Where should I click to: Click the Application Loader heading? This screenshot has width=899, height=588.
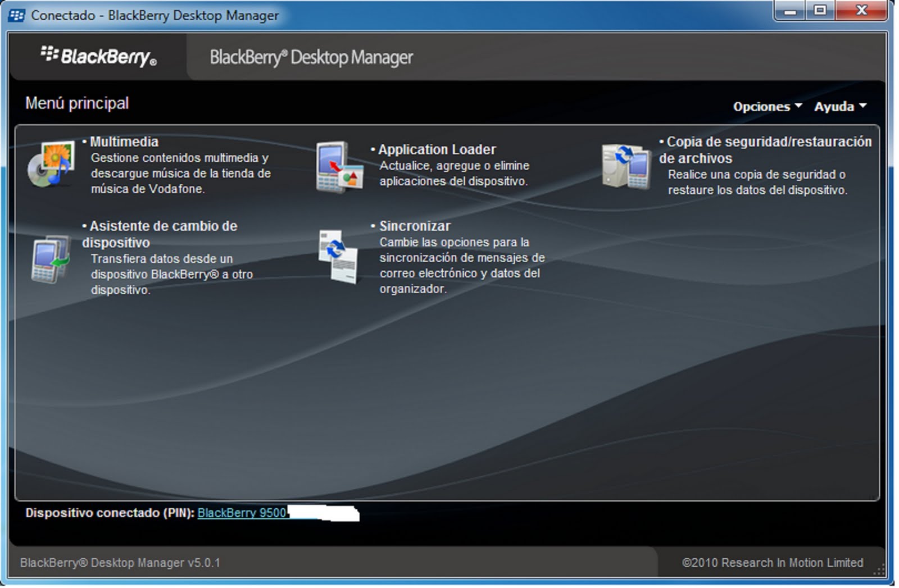(437, 149)
